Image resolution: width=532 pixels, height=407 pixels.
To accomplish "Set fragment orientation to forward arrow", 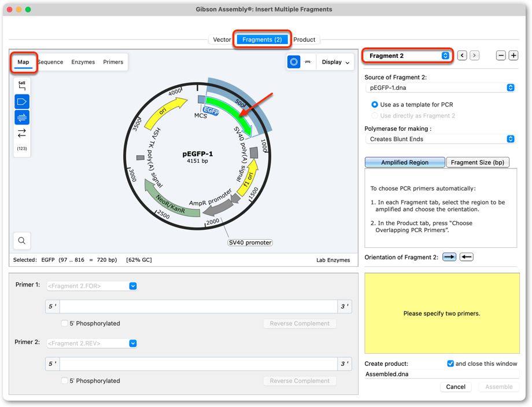I will [x=449, y=257].
